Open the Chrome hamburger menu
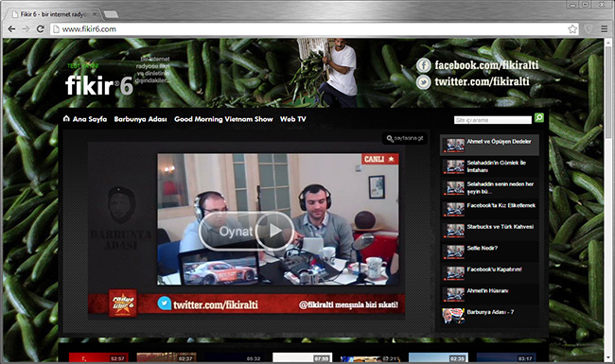The height and width of the screenshot is (364, 615). tap(604, 29)
